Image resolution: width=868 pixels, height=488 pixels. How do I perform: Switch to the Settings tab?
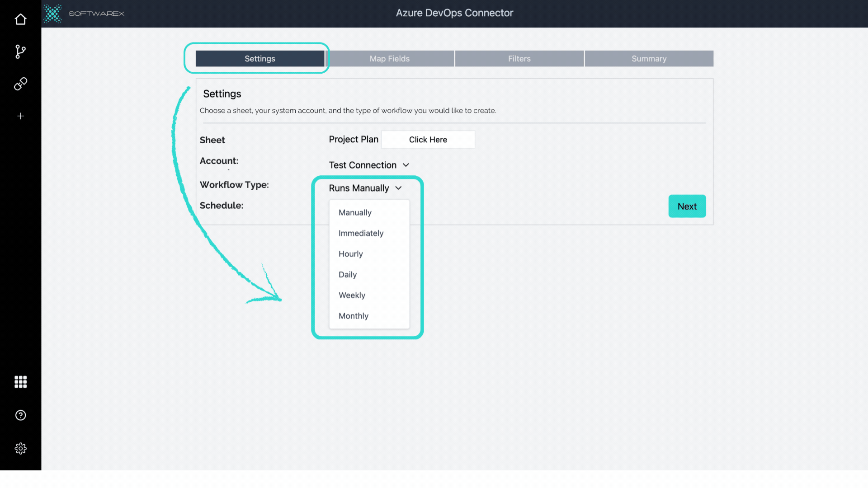point(260,59)
